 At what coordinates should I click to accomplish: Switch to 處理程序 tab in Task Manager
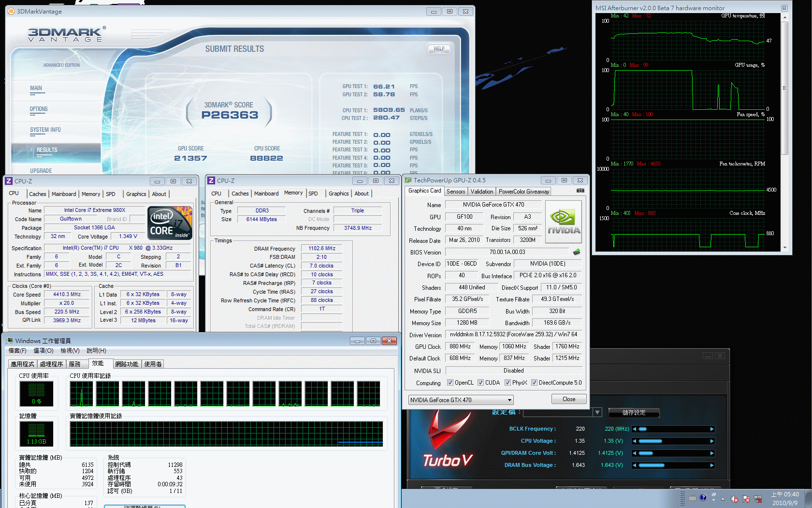(52, 364)
